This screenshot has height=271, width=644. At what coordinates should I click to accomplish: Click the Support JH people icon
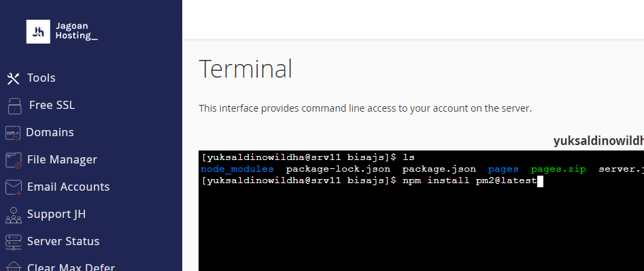pos(14,214)
